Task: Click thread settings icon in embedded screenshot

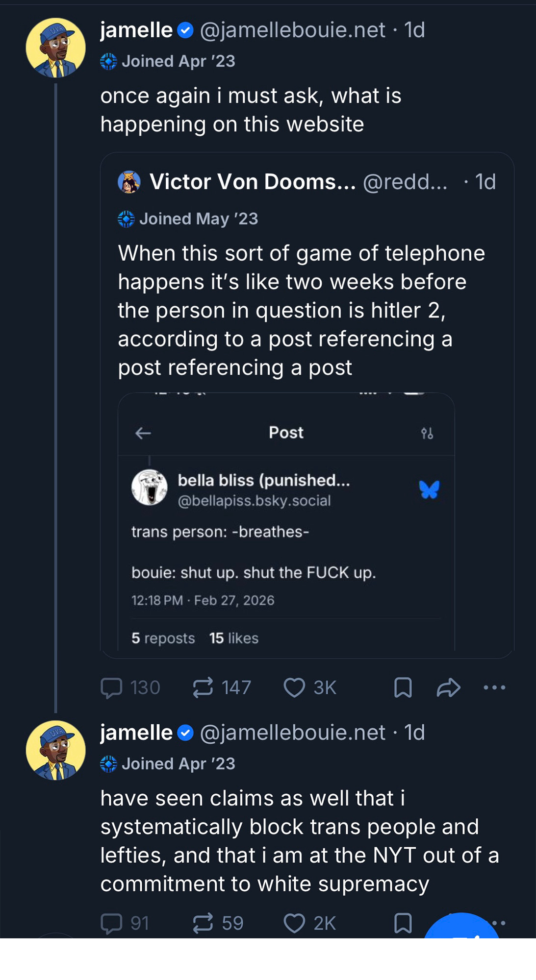Action: (427, 433)
